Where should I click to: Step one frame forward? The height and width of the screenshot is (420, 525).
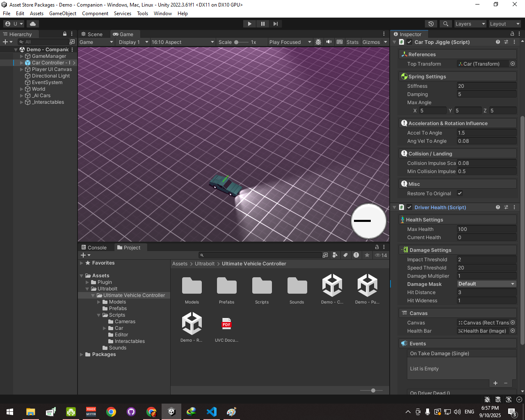click(x=276, y=24)
